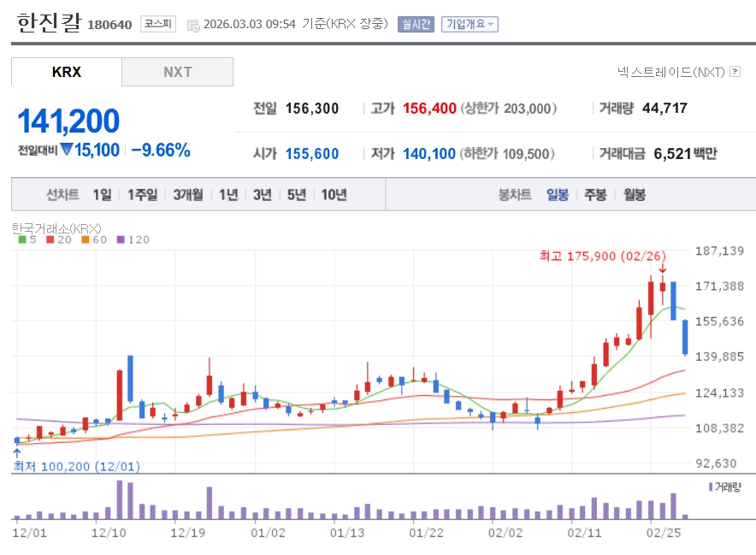Click the blue arrow at the 최저 marker

(16, 452)
